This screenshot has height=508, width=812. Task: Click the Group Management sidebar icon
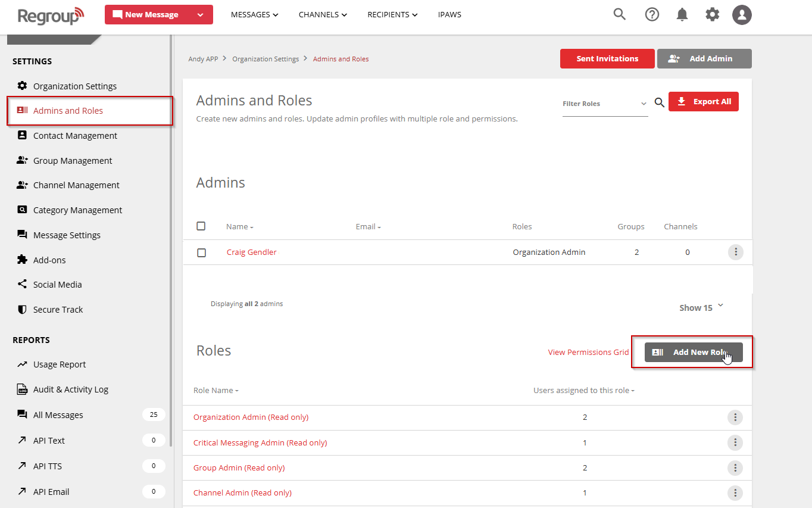point(22,160)
